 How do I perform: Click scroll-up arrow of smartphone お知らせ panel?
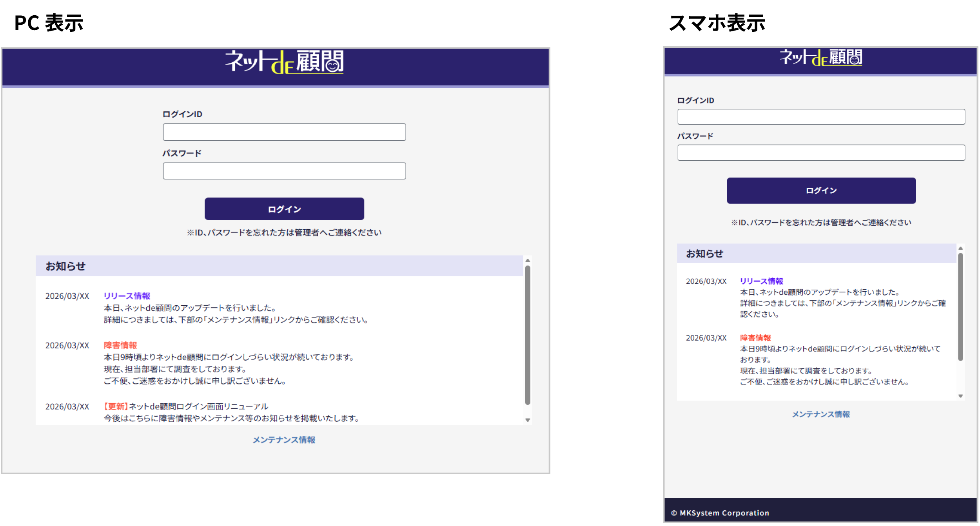[x=960, y=248]
